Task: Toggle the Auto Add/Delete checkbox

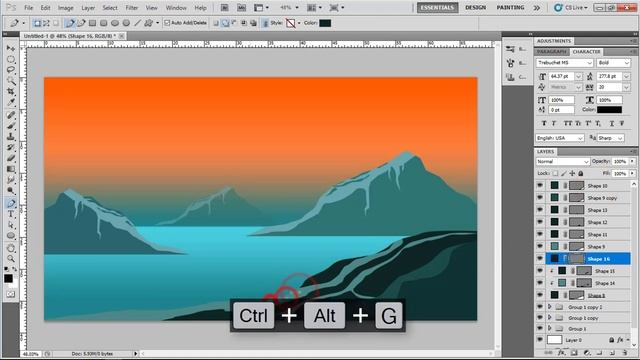Action: [167, 23]
